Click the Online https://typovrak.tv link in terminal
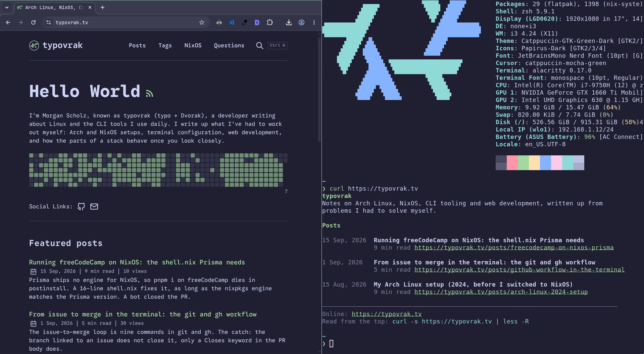Screen dimensions: 644x354 point(387,314)
